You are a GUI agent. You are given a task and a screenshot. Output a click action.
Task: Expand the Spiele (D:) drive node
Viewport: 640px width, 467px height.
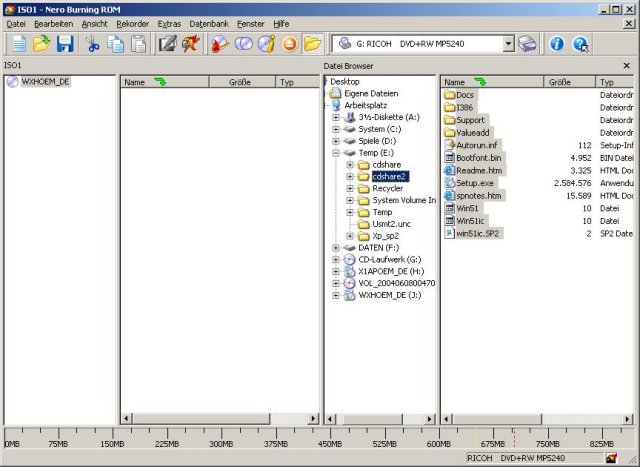[336, 141]
